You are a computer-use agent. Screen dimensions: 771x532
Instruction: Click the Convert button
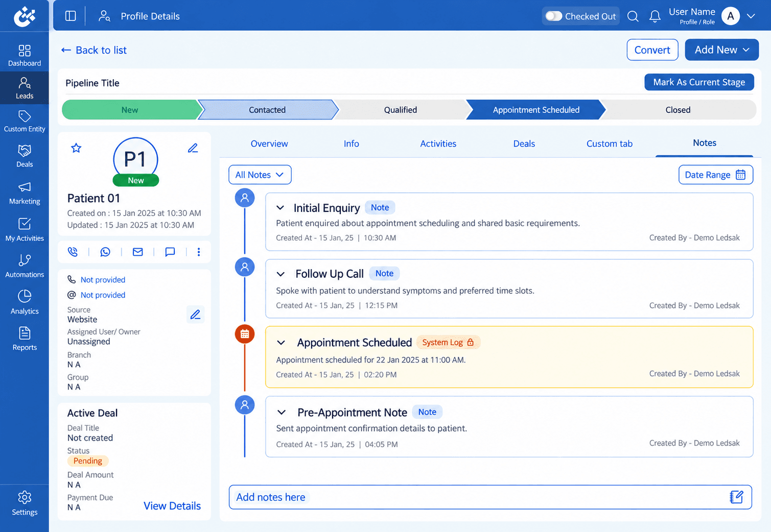(x=652, y=50)
